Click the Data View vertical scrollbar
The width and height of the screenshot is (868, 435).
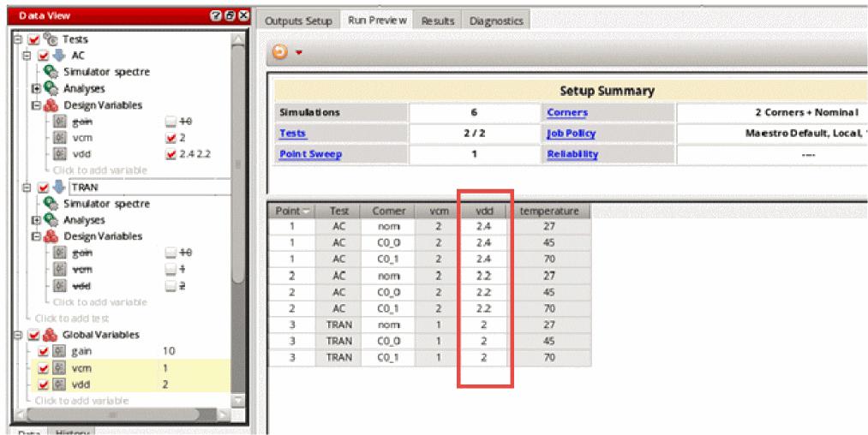coord(238,166)
